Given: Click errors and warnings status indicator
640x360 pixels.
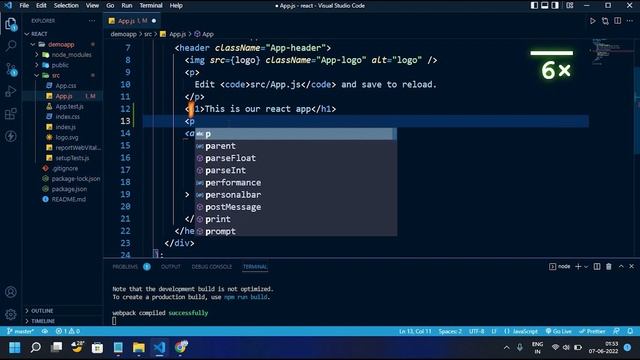Looking at the screenshot, I should 68,331.
